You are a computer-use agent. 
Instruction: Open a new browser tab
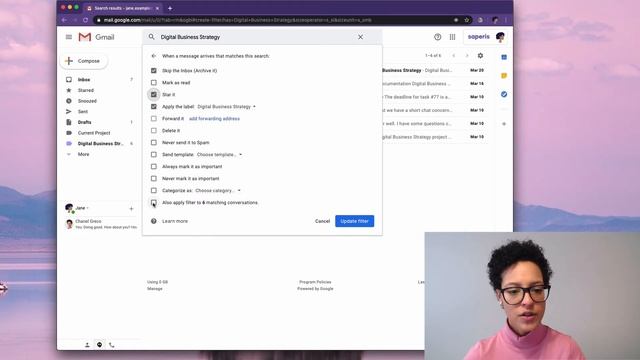coord(170,8)
